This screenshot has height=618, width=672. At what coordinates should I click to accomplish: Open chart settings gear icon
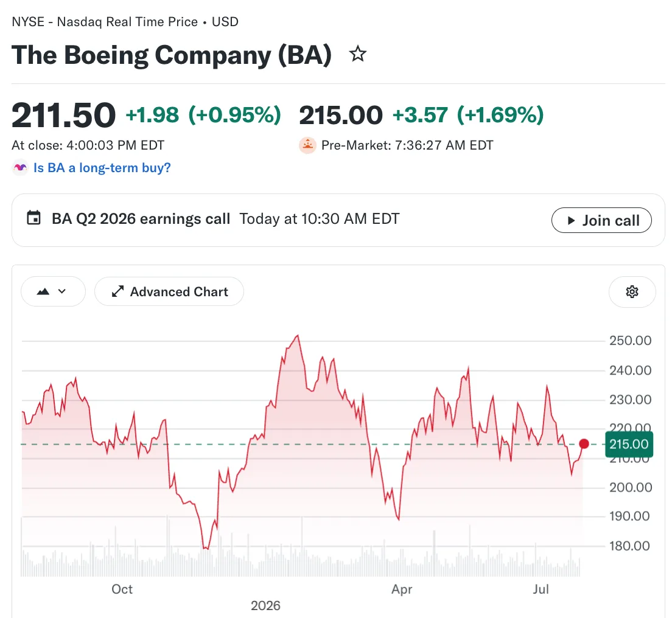tap(632, 291)
